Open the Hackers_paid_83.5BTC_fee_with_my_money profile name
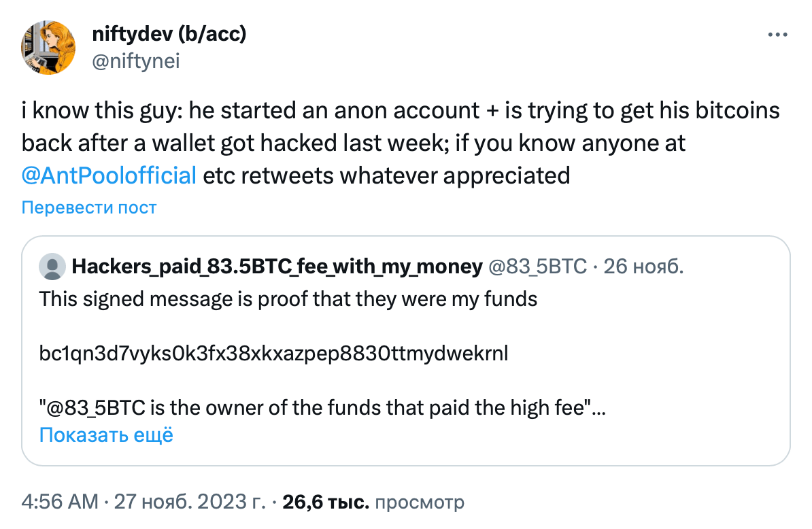Screen dimensions: 812x529 277,267
